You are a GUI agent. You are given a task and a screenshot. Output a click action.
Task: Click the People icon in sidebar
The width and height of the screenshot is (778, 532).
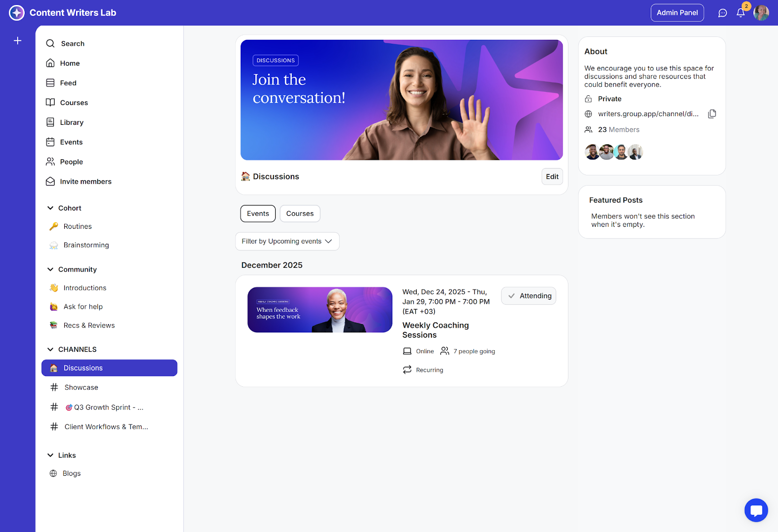tap(50, 161)
